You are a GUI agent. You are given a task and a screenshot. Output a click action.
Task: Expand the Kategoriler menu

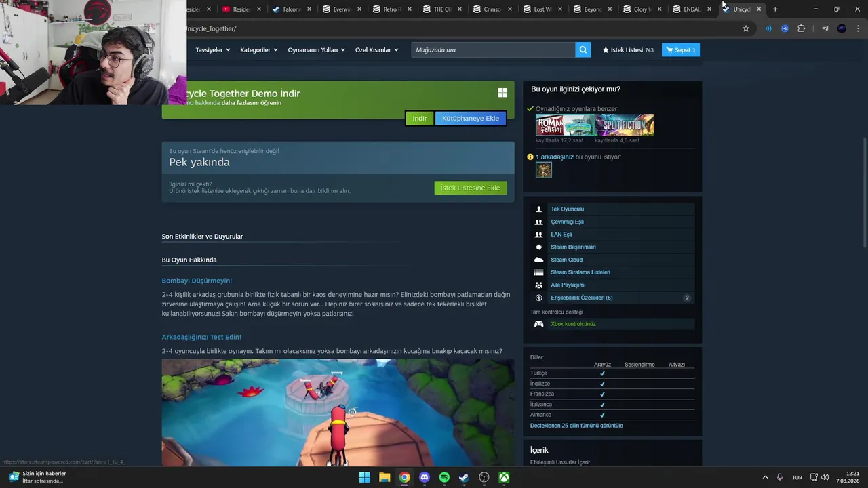pos(258,49)
